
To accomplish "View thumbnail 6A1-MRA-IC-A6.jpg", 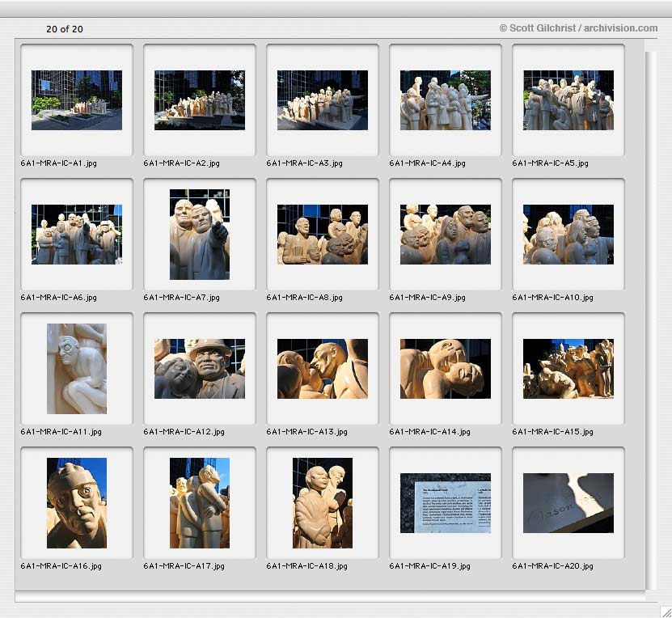I will click(x=77, y=235).
